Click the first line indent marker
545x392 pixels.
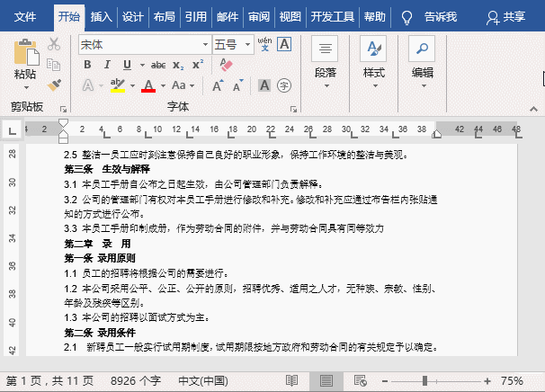point(63,123)
